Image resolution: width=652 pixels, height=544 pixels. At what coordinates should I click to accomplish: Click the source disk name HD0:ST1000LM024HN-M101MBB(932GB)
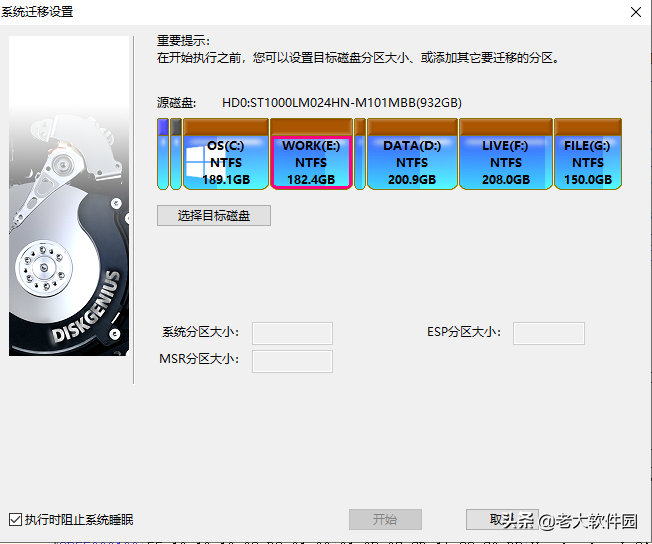342,103
